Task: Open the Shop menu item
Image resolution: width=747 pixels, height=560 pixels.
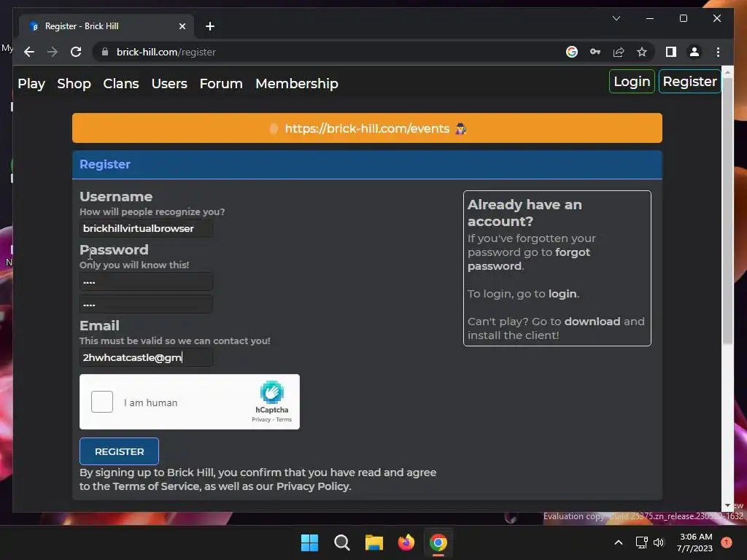Action: 74,84
